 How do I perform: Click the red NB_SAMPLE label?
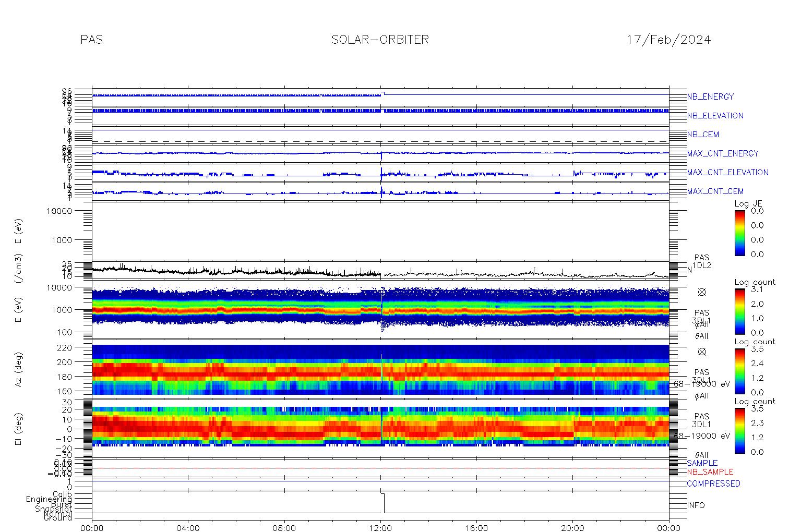(710, 471)
